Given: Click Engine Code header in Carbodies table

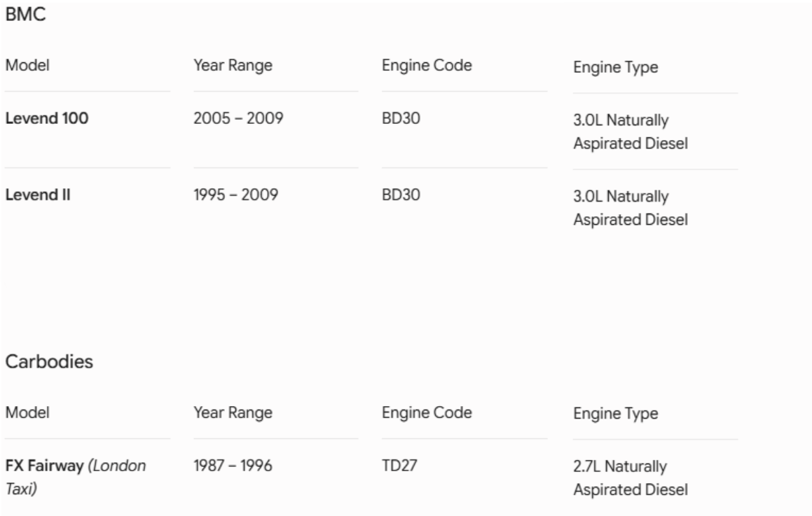Looking at the screenshot, I should point(427,413).
